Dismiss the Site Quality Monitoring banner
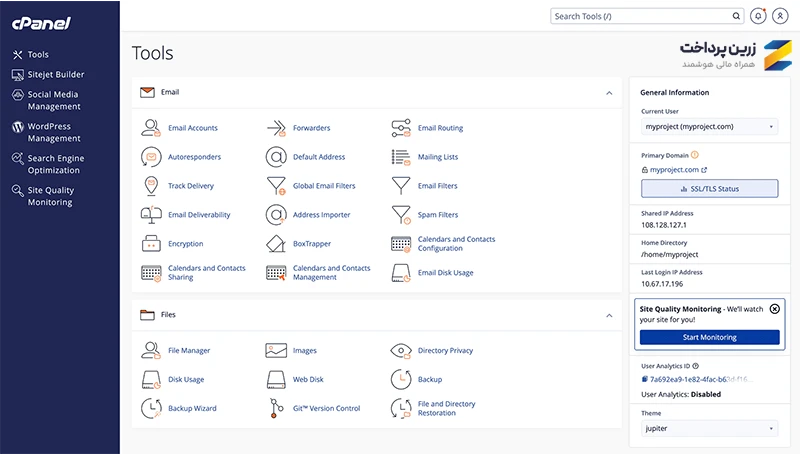Viewport: 800px width, 454px height. click(x=774, y=309)
